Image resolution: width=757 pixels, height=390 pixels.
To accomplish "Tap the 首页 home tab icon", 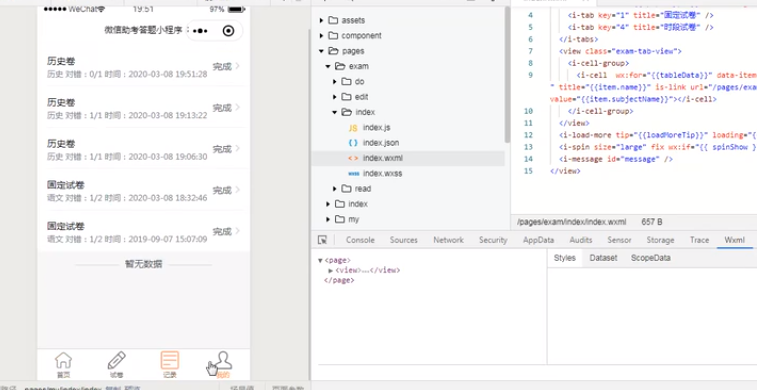I will (x=63, y=361).
